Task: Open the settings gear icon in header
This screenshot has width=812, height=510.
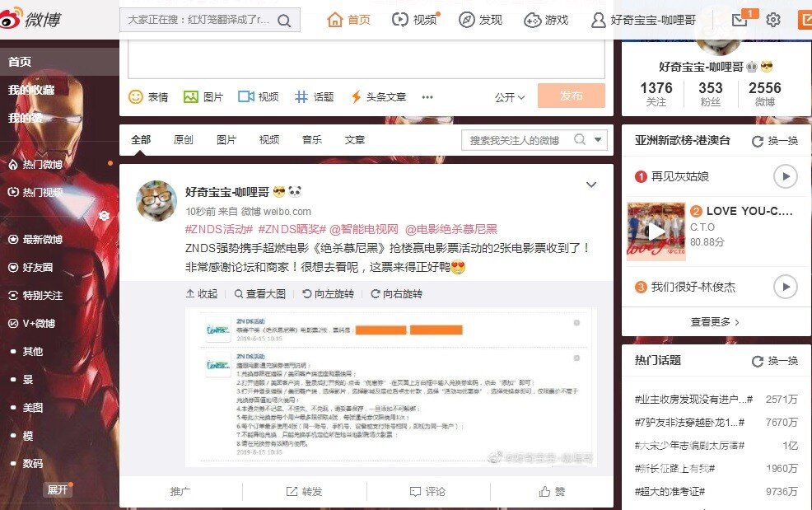Action: click(772, 21)
